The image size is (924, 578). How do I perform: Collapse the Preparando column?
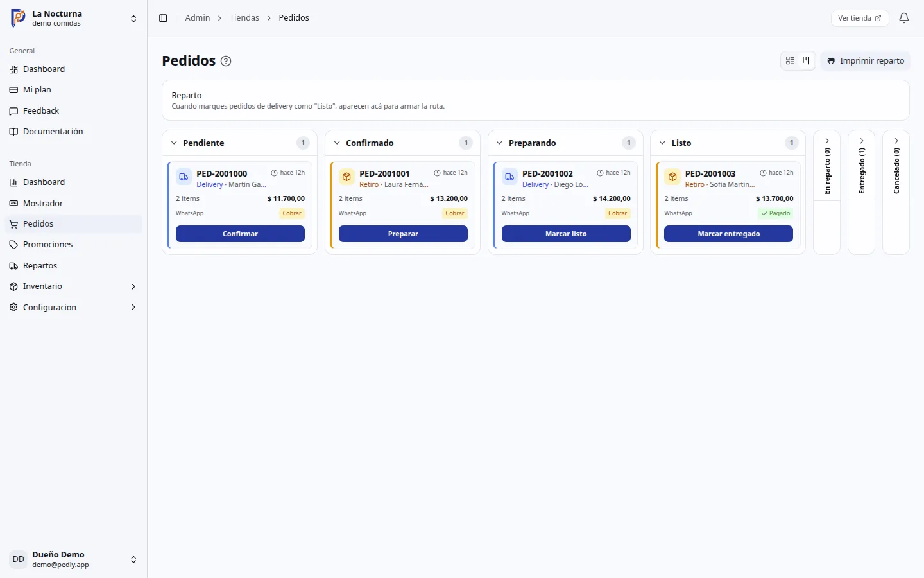tap(499, 143)
